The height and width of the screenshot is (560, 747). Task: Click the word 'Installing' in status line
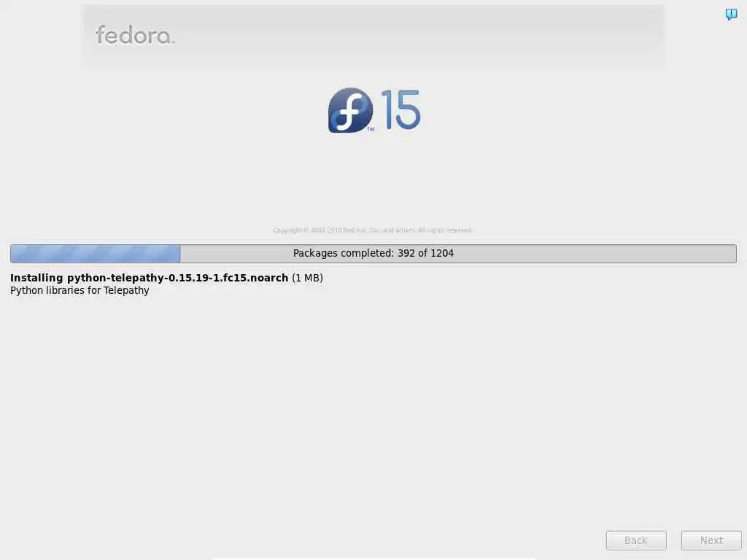[x=36, y=278]
